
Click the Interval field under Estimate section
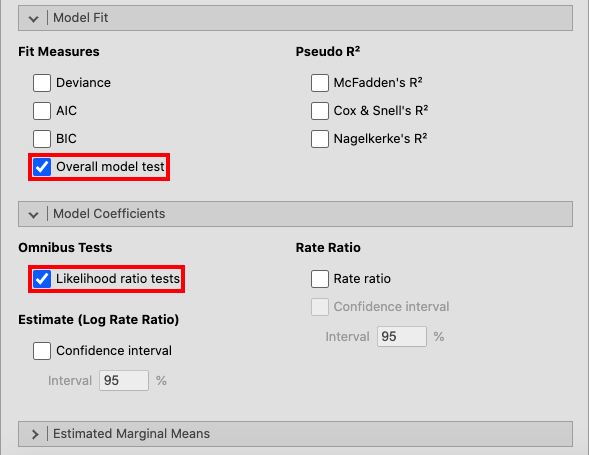click(124, 381)
